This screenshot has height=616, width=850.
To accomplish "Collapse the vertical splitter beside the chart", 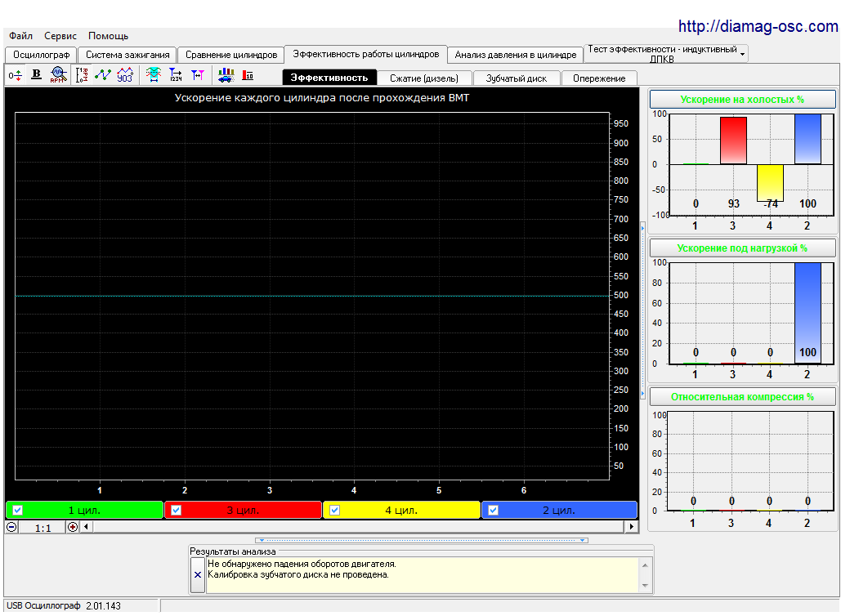I will (x=643, y=310).
